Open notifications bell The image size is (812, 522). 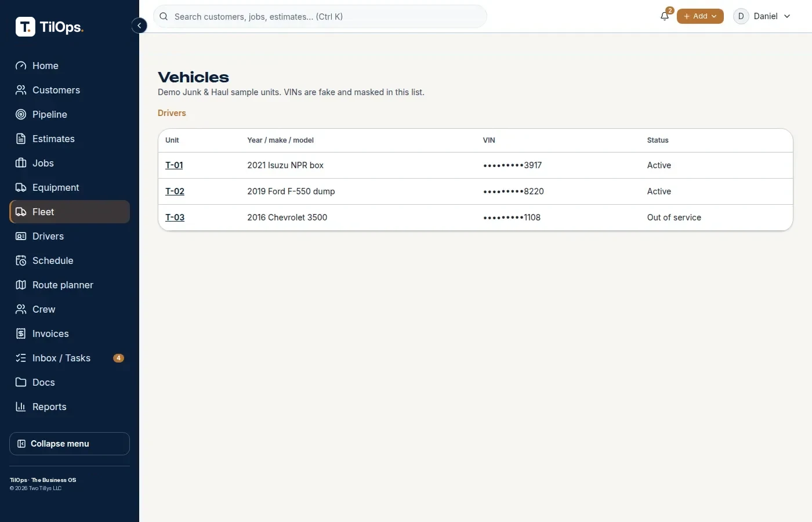[665, 16]
